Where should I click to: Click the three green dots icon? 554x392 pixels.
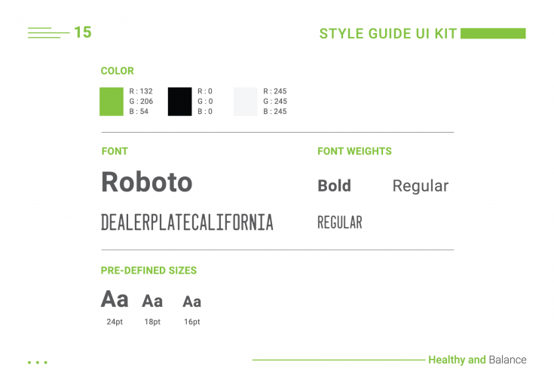[x=38, y=363]
